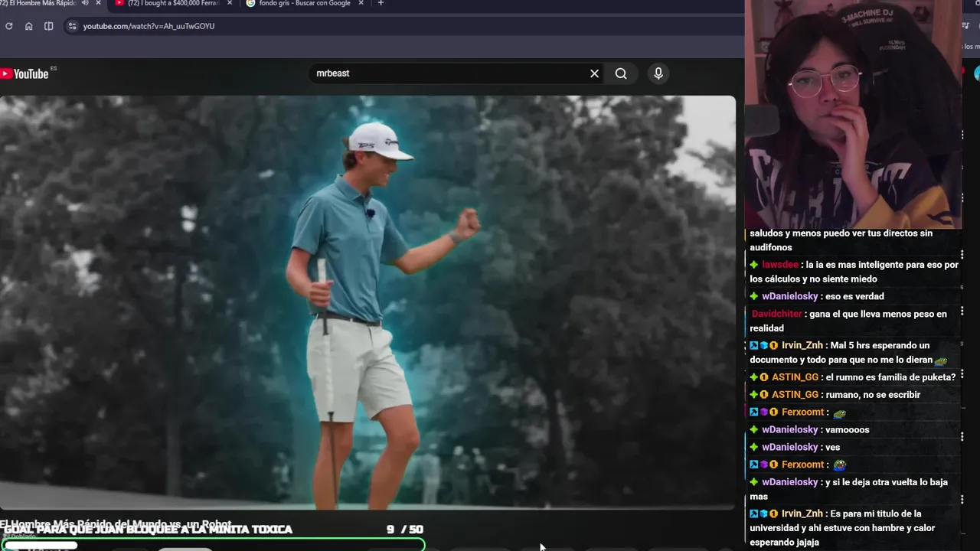Run search with the magnifying glass button
Screen dimensions: 980x551
[x=621, y=73]
